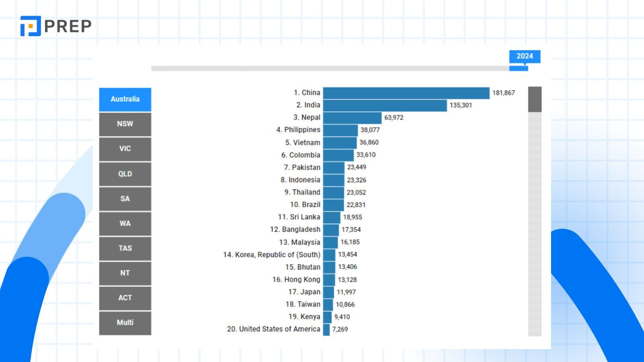Click the 2024 year marker
Image resolution: width=644 pixels, height=362 pixels.
coord(524,56)
